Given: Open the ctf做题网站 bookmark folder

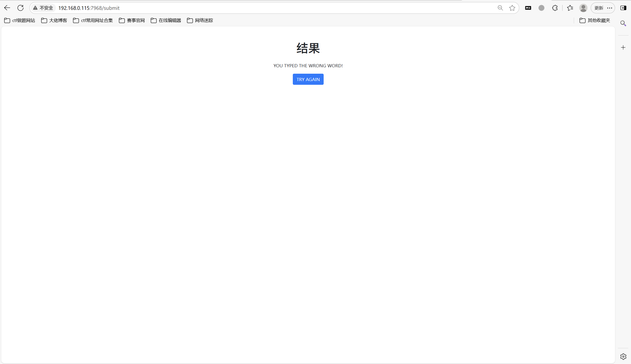Looking at the screenshot, I should [x=19, y=20].
